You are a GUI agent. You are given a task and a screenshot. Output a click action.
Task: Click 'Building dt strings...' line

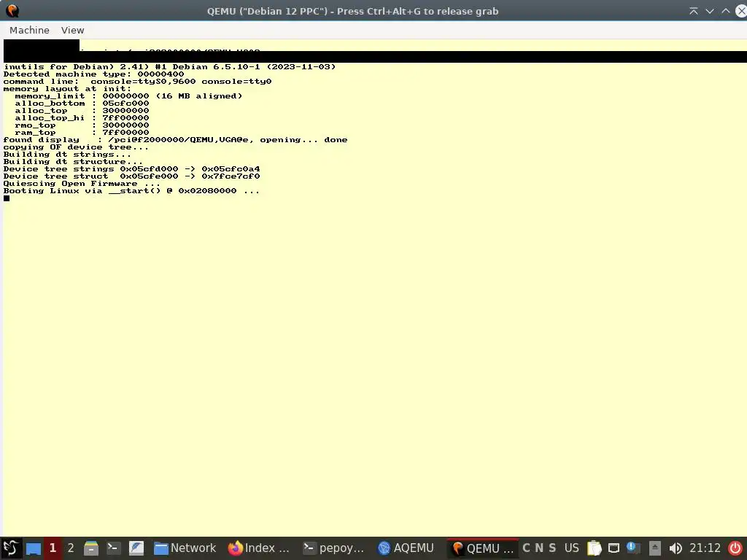tap(66, 155)
